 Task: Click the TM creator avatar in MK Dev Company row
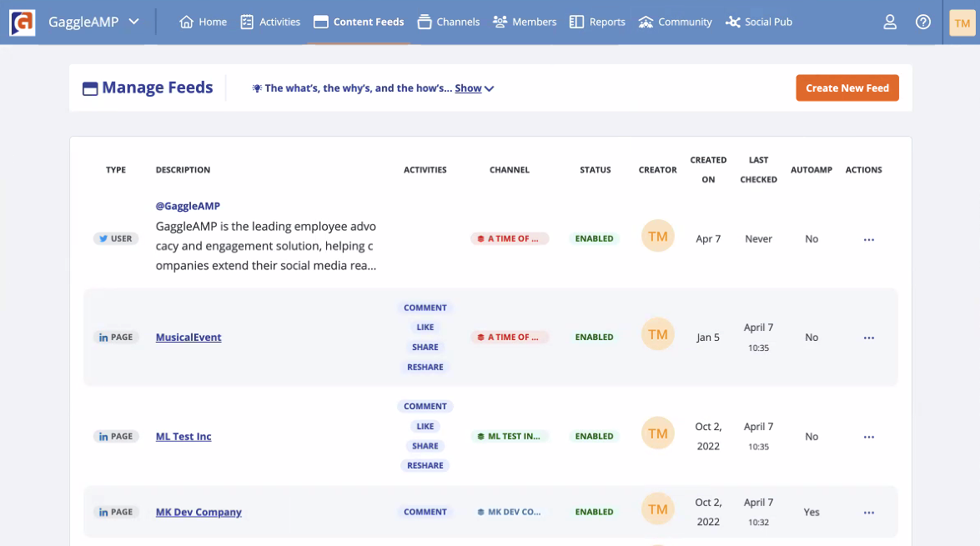(x=657, y=509)
